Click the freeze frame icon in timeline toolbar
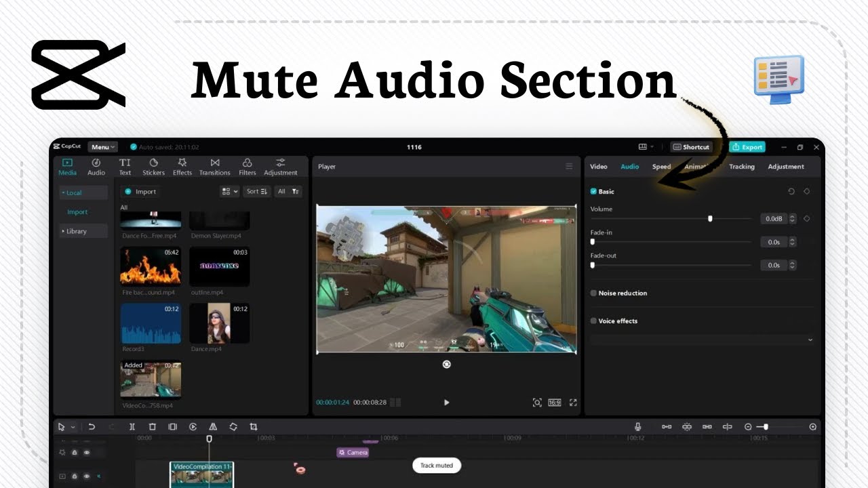The width and height of the screenshot is (868, 488). point(172,427)
